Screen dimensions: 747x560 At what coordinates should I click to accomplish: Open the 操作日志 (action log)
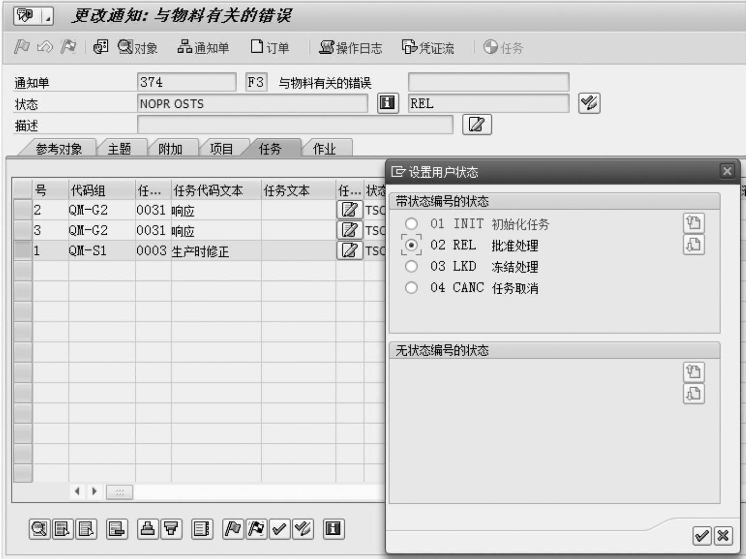[351, 47]
